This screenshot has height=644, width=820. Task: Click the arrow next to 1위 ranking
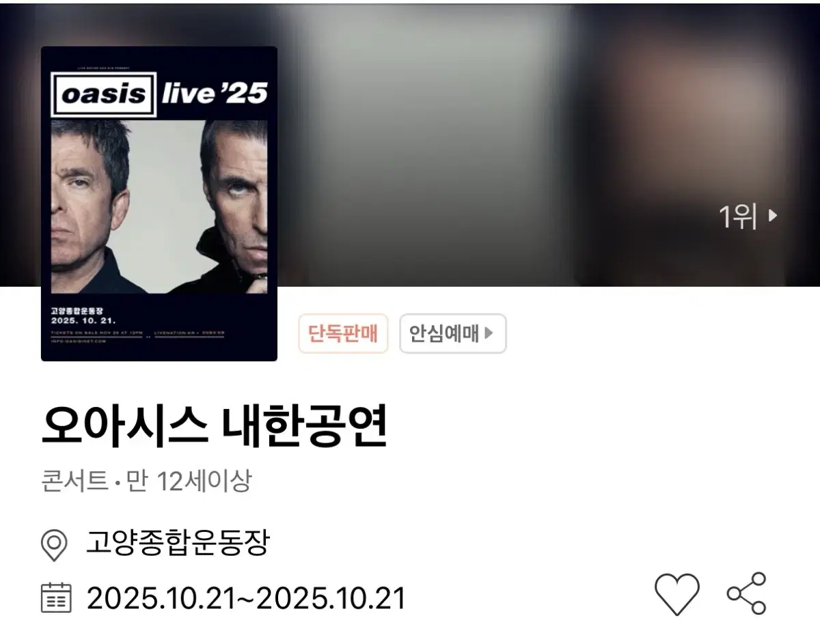point(773,216)
